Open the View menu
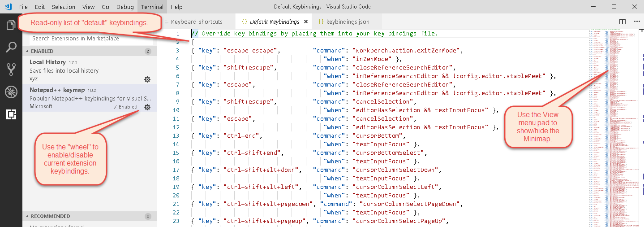This screenshot has height=227, width=644. [88, 7]
